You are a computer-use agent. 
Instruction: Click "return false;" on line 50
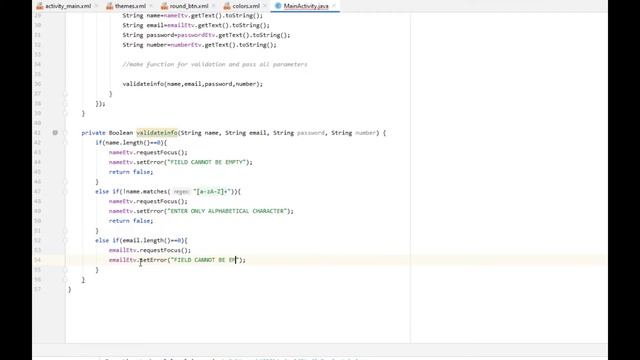pos(131,221)
